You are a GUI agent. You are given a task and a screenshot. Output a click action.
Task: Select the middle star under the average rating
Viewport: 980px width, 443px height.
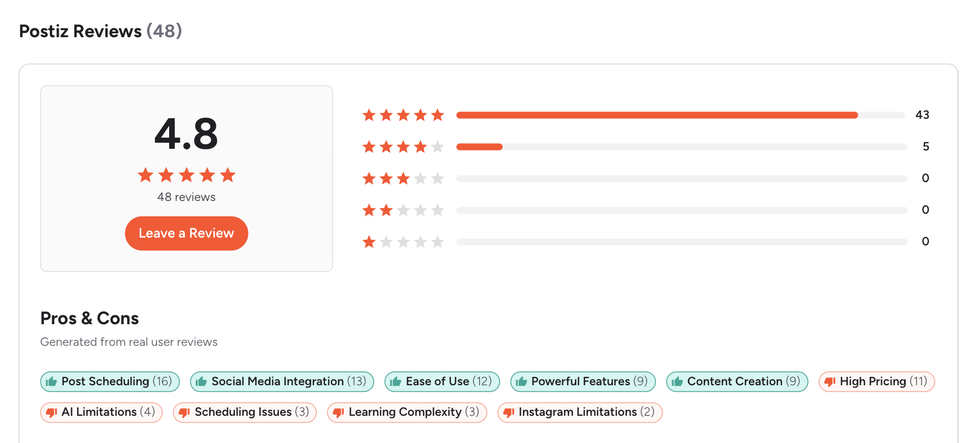click(186, 175)
